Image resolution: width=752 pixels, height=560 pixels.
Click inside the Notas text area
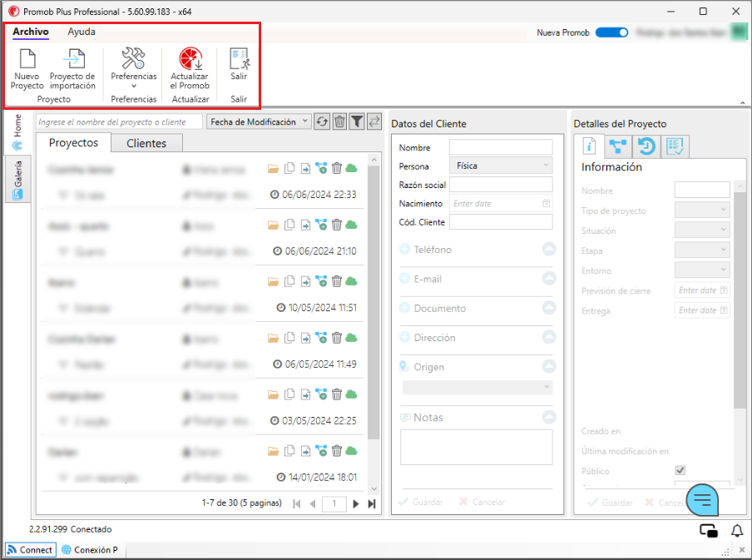click(476, 447)
